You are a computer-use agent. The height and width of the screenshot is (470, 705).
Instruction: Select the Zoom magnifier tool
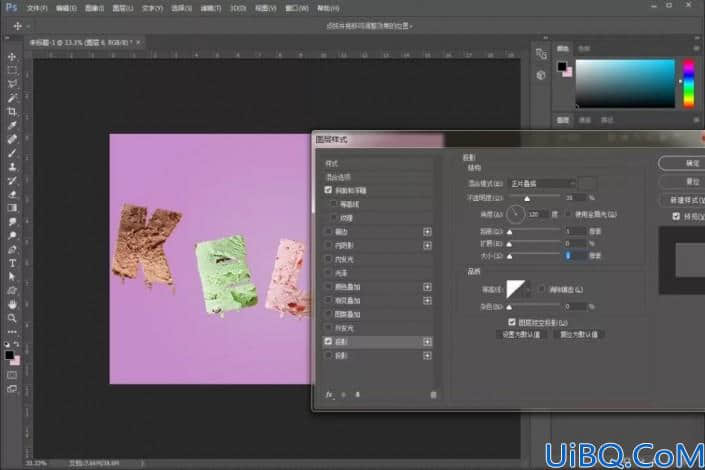(12, 318)
